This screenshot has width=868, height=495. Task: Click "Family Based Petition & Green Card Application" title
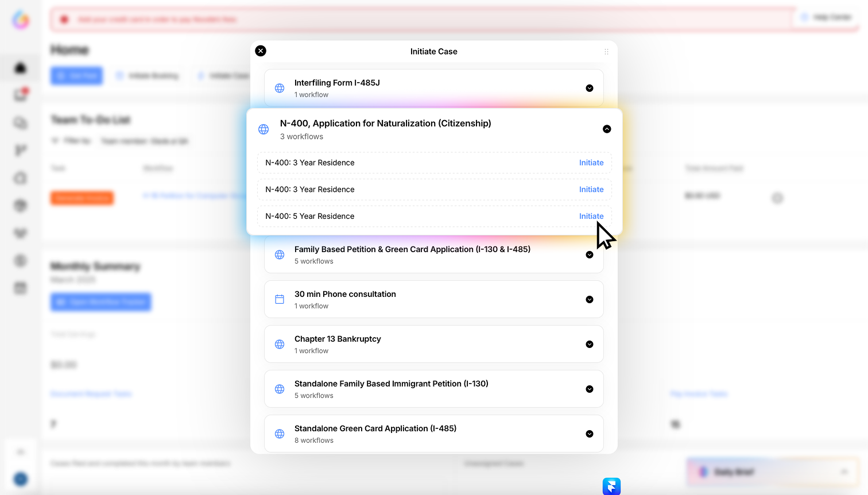click(x=412, y=249)
